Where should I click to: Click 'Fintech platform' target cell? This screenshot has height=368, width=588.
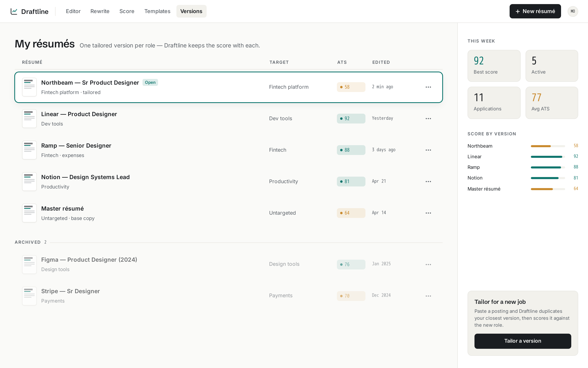(x=289, y=87)
